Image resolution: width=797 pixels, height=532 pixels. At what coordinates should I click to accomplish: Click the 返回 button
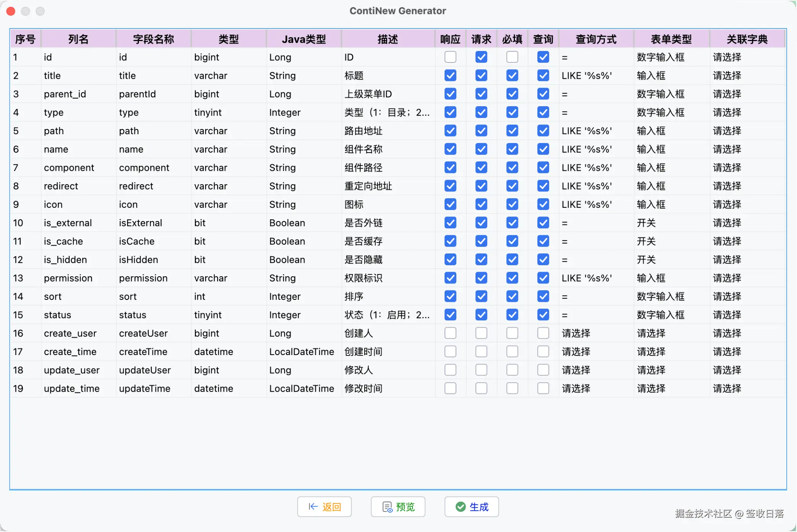tap(324, 507)
